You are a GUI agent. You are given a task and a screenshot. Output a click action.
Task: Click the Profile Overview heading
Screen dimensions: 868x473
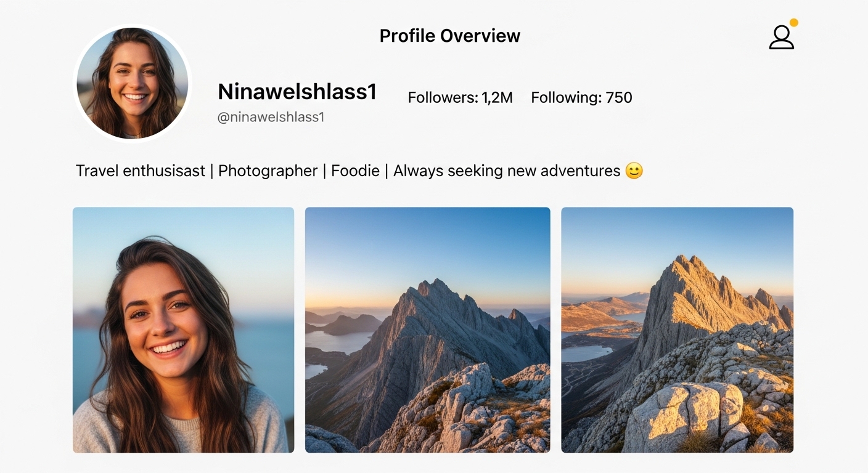click(449, 36)
